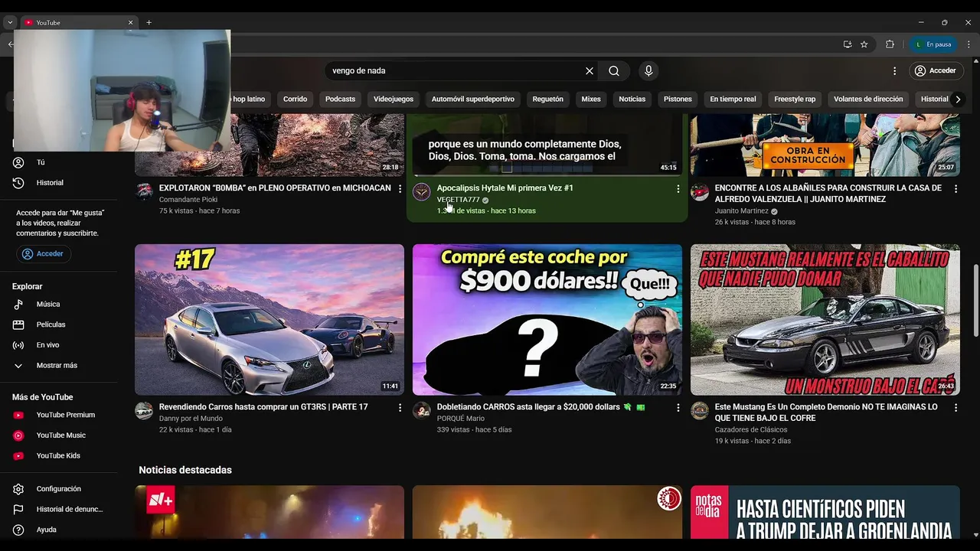This screenshot has height=551, width=980.
Task: Open the notas del día news thumbnail
Action: pos(825,513)
